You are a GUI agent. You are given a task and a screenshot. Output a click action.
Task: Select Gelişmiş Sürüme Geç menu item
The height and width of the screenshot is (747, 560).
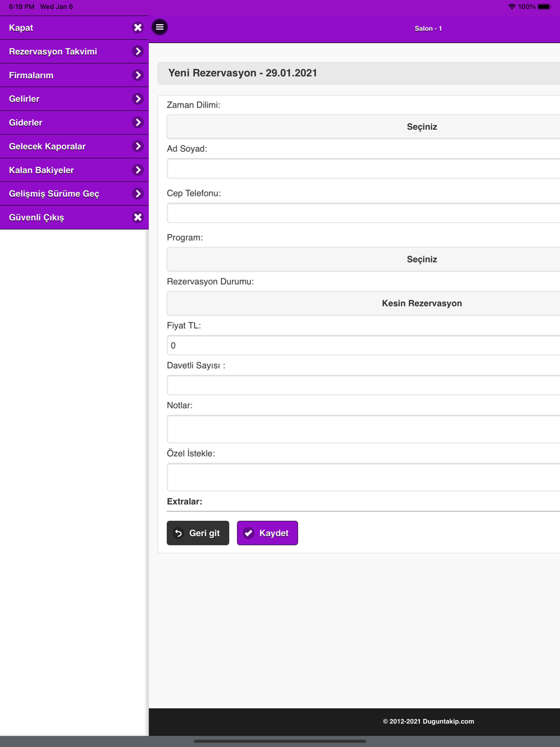(x=74, y=194)
